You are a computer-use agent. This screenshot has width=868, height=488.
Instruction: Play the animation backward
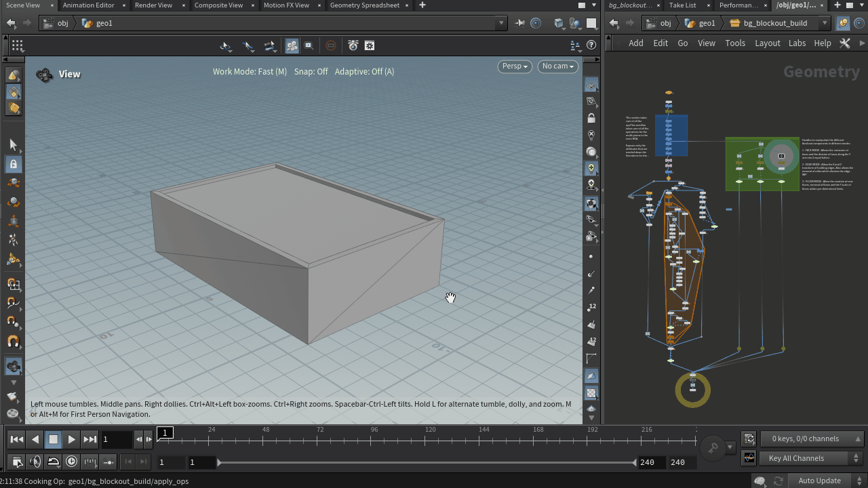point(35,439)
